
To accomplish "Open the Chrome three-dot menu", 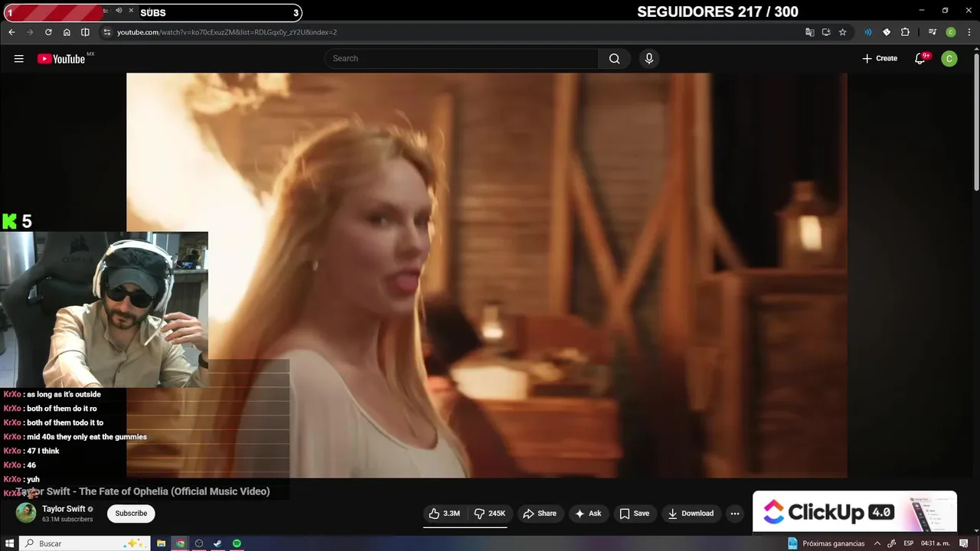I will click(969, 32).
